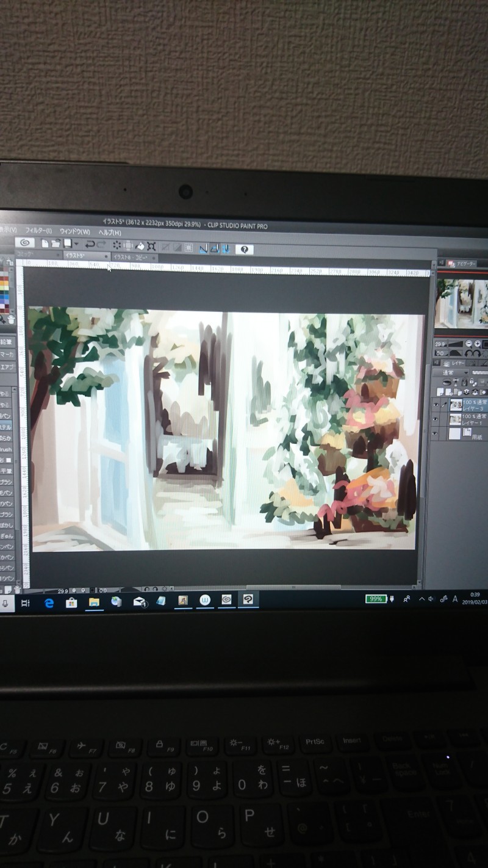This screenshot has height=868, width=488.
Task: Open Layer panel menu icon
Action: (436, 363)
